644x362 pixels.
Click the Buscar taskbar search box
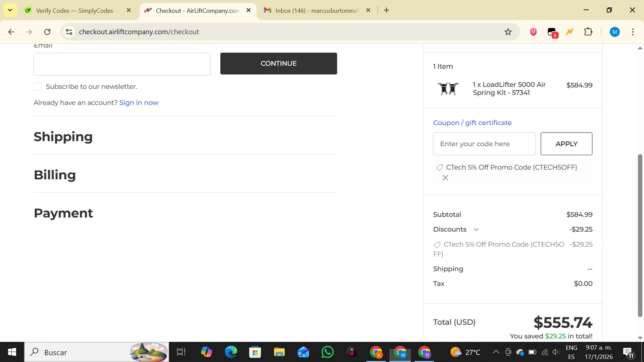pos(97,352)
